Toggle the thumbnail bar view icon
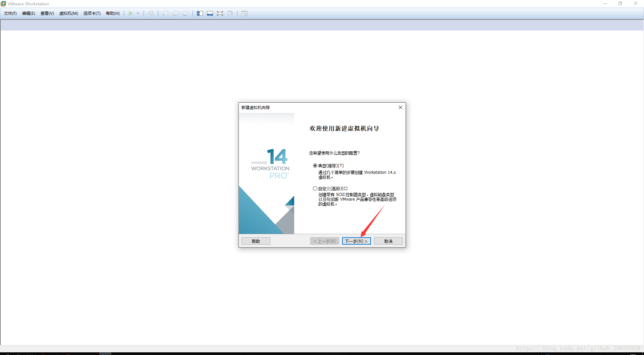This screenshot has height=355, width=644. pyautogui.click(x=210, y=13)
